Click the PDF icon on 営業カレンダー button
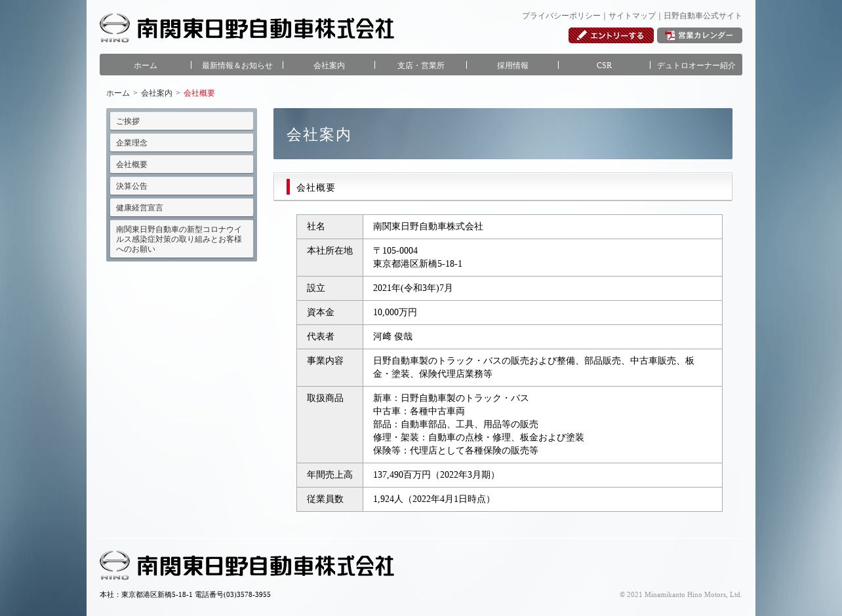842x616 pixels. click(670, 35)
